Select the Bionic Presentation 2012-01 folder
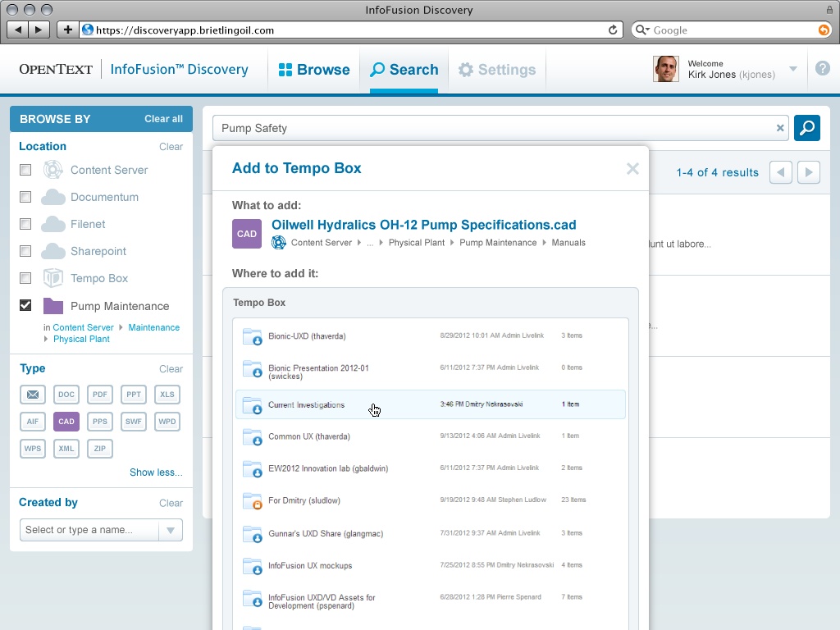Screen dimensions: 840x630 [430, 372]
